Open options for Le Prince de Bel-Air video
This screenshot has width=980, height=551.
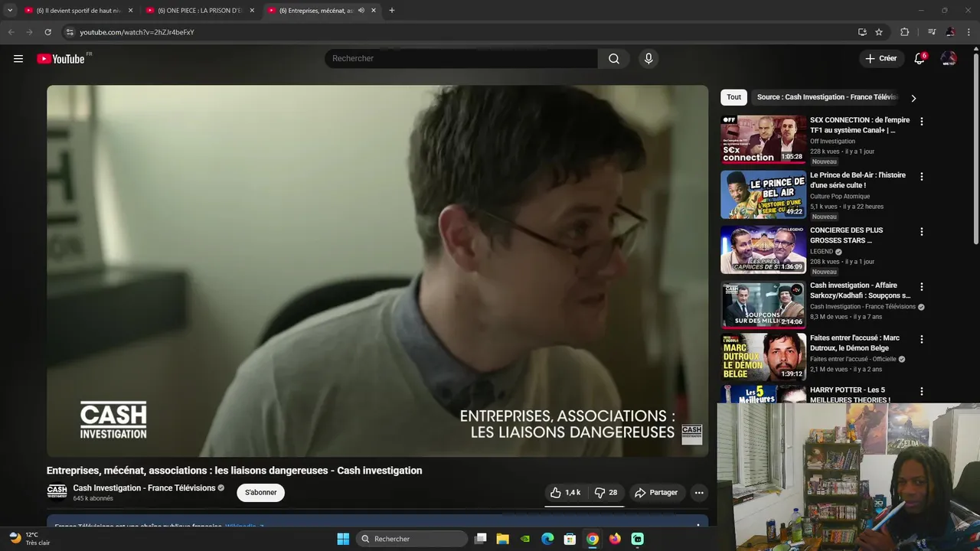point(921,177)
